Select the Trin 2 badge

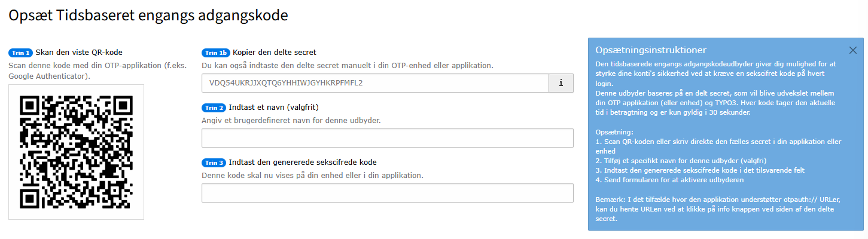coord(214,108)
